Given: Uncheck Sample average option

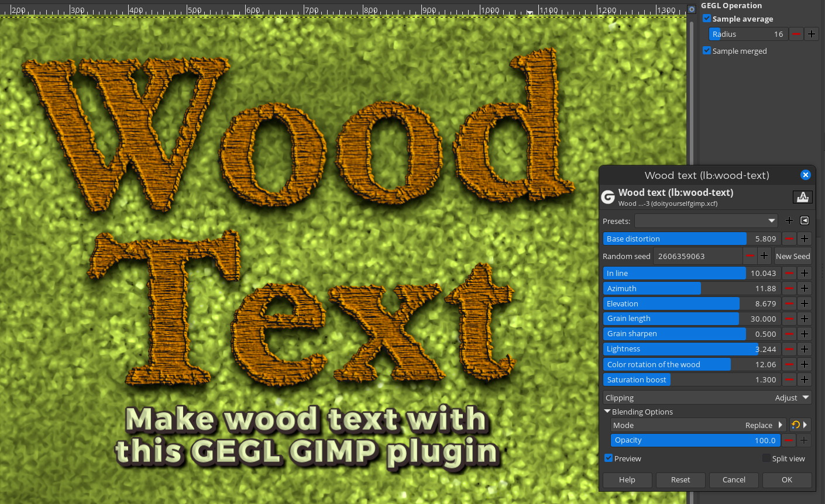Looking at the screenshot, I should tap(707, 19).
